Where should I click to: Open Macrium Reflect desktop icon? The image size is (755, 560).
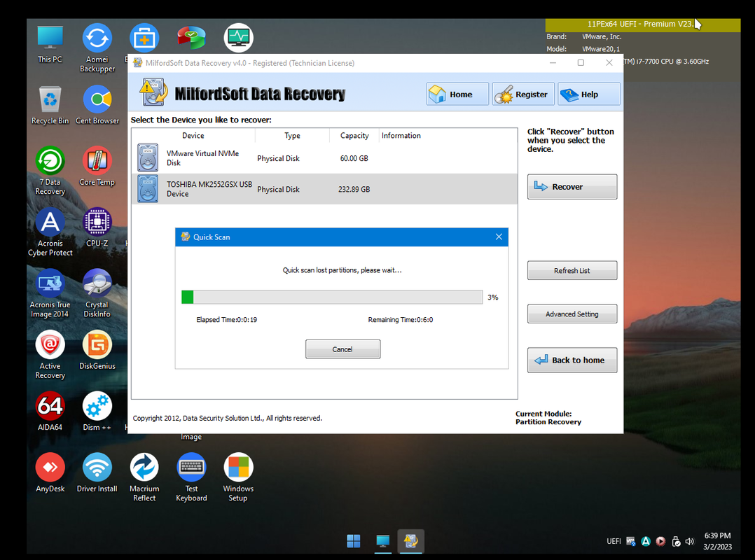144,477
